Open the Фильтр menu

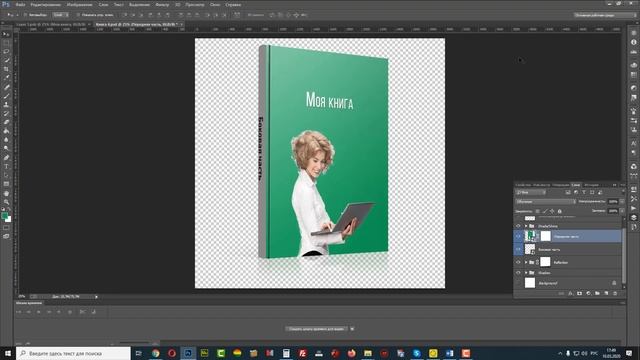click(162, 4)
